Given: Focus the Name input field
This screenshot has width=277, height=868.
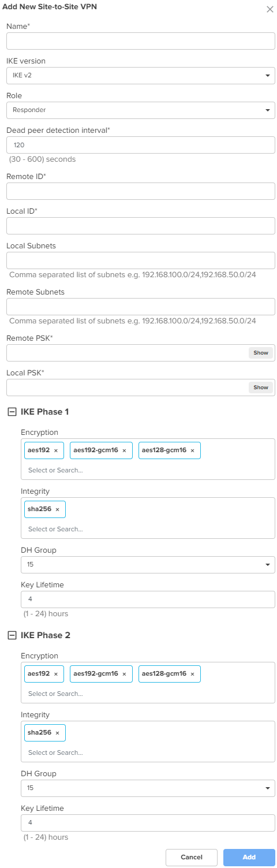Looking at the screenshot, I should pos(141,41).
